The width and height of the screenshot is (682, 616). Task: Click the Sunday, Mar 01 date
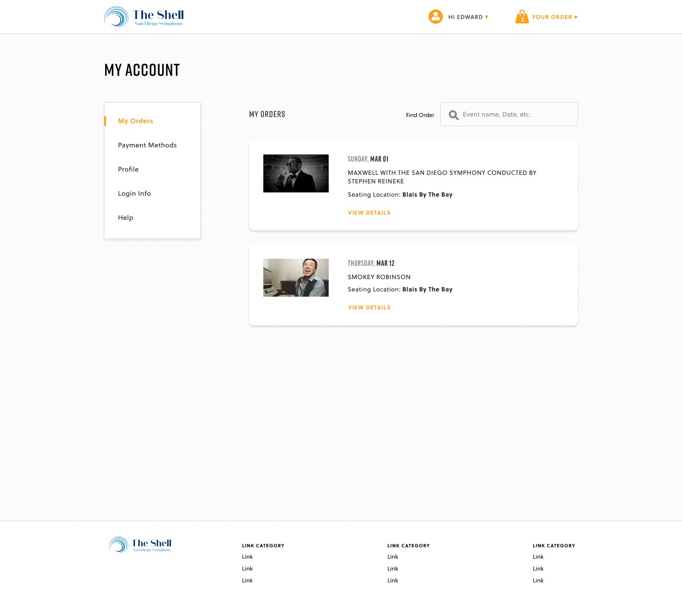coord(368,159)
